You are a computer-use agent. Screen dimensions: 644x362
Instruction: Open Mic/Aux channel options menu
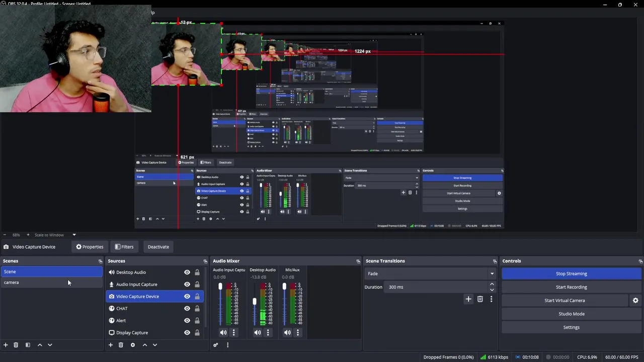coord(298,332)
